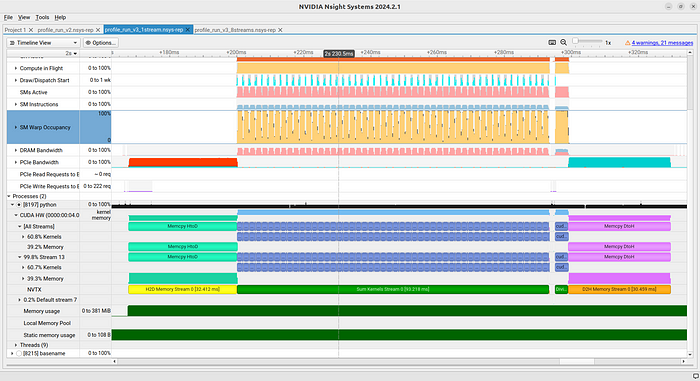This screenshot has height=381, width=700.
Task: Click the feedback bubble icon in status bar
Action: pyautogui.click(x=696, y=376)
